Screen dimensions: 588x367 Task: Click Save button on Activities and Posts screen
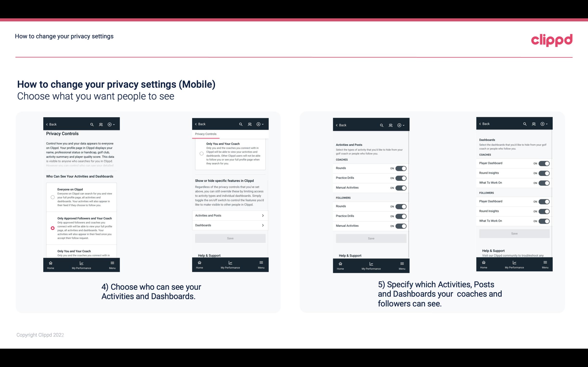[x=371, y=238]
